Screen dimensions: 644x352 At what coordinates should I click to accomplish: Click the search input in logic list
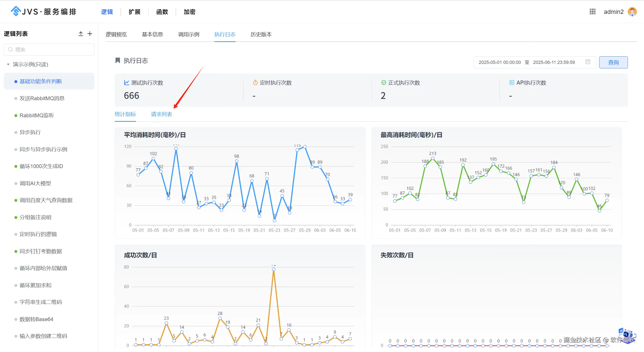(49, 50)
